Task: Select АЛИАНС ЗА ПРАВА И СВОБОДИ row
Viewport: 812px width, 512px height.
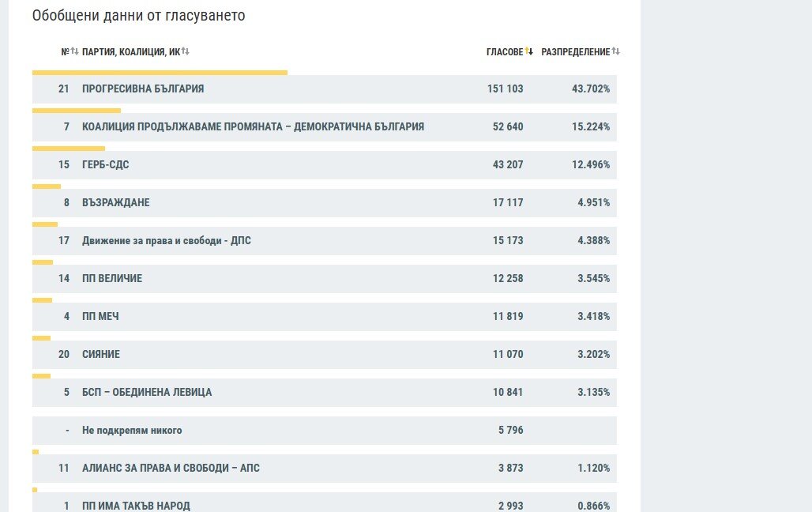Action: 324,469
